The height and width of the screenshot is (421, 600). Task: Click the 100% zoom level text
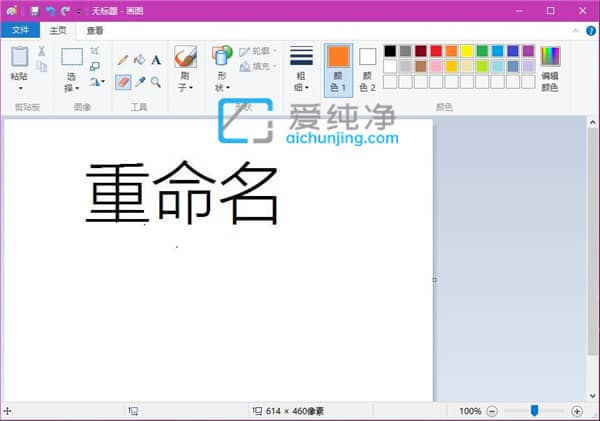coord(470,411)
